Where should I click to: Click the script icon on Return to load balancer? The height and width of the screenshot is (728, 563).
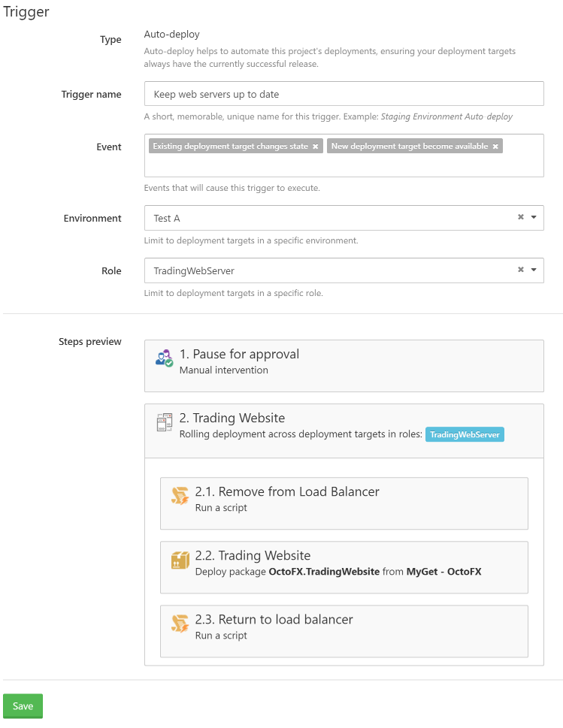point(180,624)
